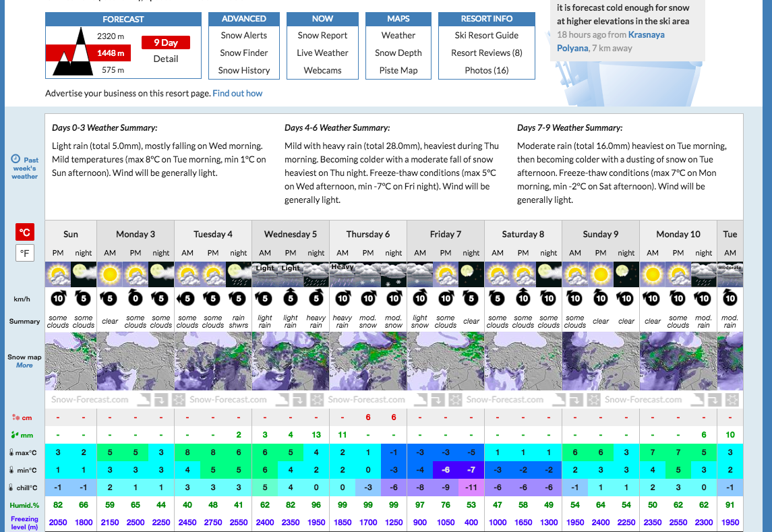772x532 pixels.
Task: Open the Snow Report page
Action: pyautogui.click(x=322, y=36)
